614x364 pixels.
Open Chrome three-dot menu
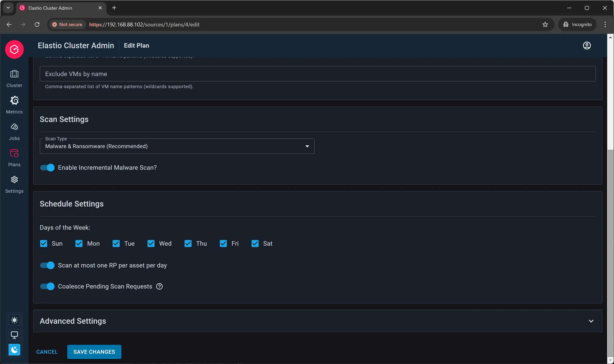[x=605, y=25]
